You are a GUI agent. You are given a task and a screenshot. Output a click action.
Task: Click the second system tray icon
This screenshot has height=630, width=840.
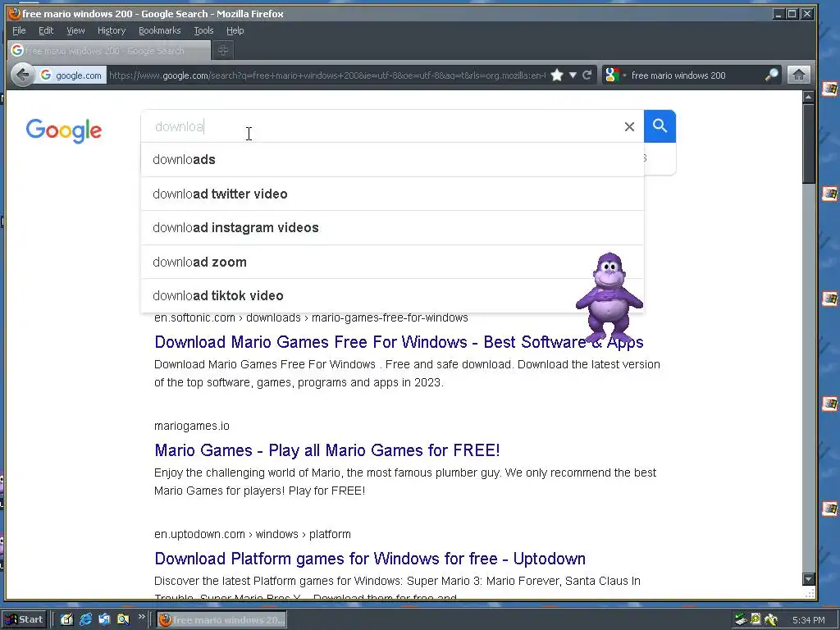point(756,620)
